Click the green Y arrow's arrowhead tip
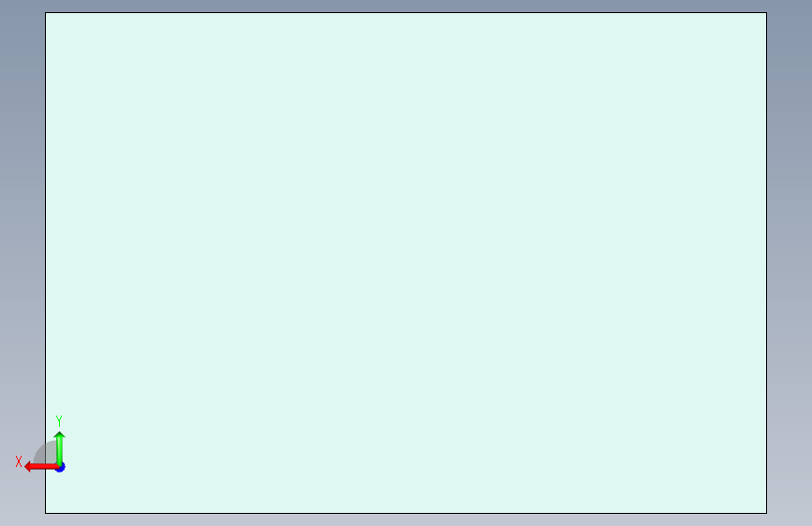 point(60,432)
